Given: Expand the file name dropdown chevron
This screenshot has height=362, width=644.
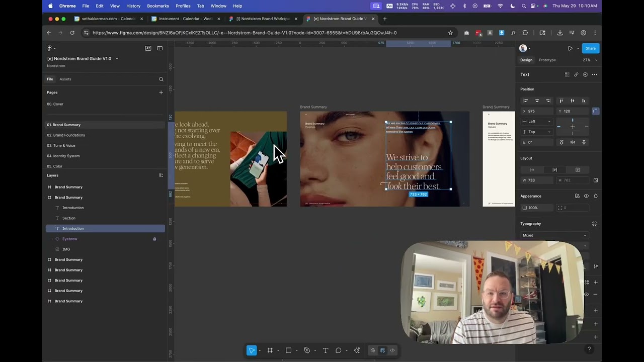Looking at the screenshot, I should tap(117, 59).
